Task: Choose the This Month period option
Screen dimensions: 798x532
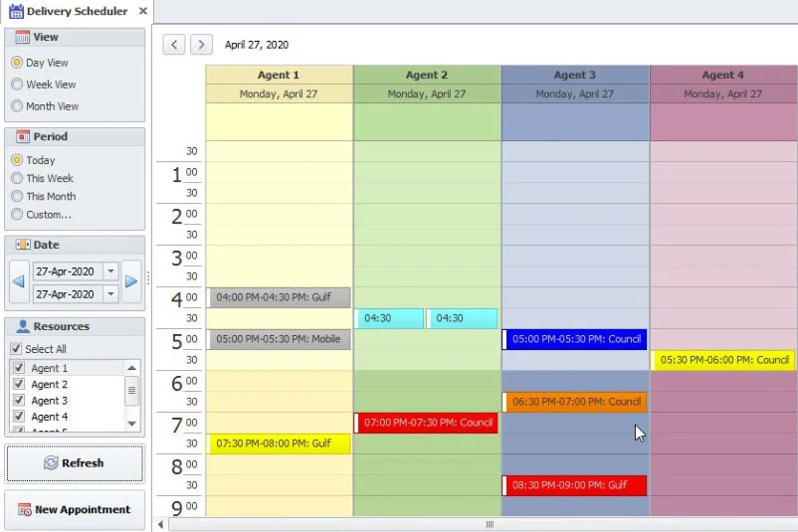Action: pos(17,196)
